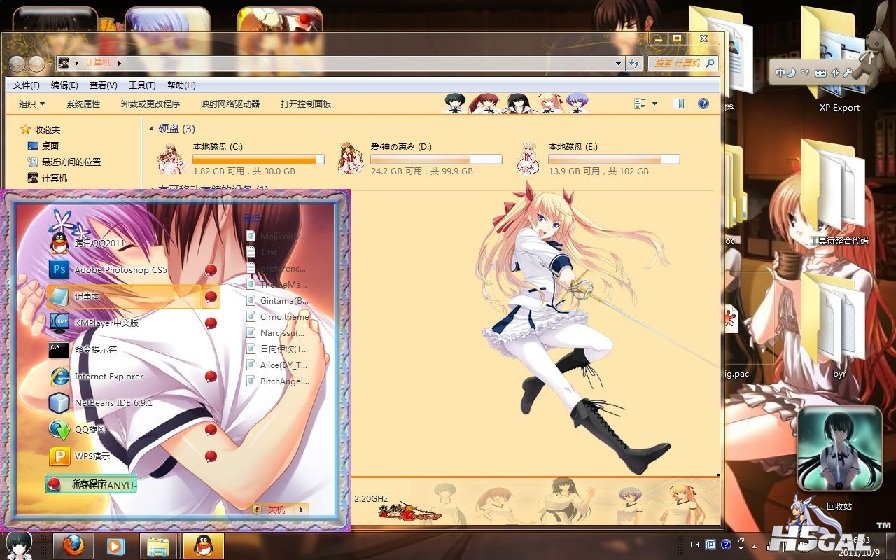Image resolution: width=896 pixels, height=560 pixels.
Task: Show All Programs in Start menu
Action: coord(91,485)
